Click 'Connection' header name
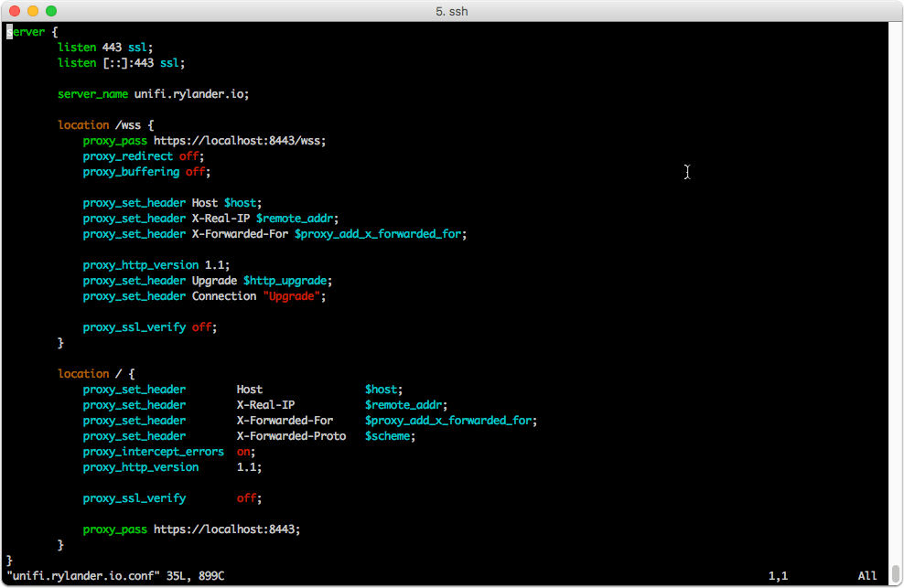 click(223, 296)
